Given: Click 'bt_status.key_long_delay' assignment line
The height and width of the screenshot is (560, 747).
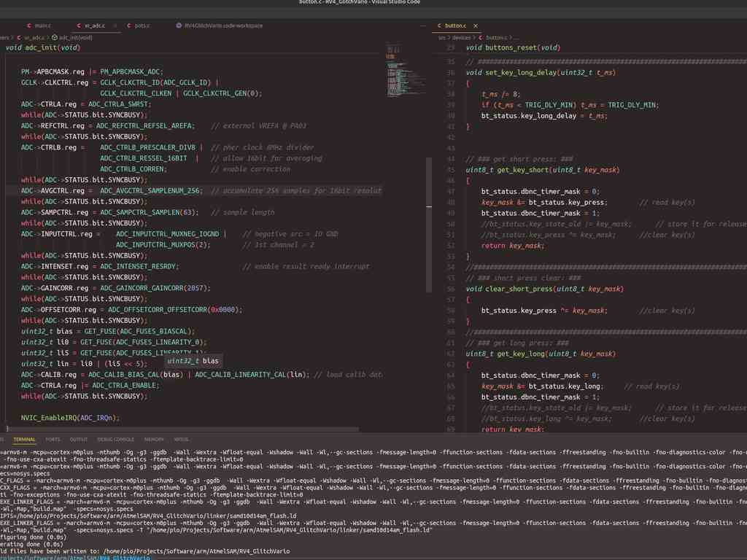Looking at the screenshot, I should pyautogui.click(x=543, y=116).
